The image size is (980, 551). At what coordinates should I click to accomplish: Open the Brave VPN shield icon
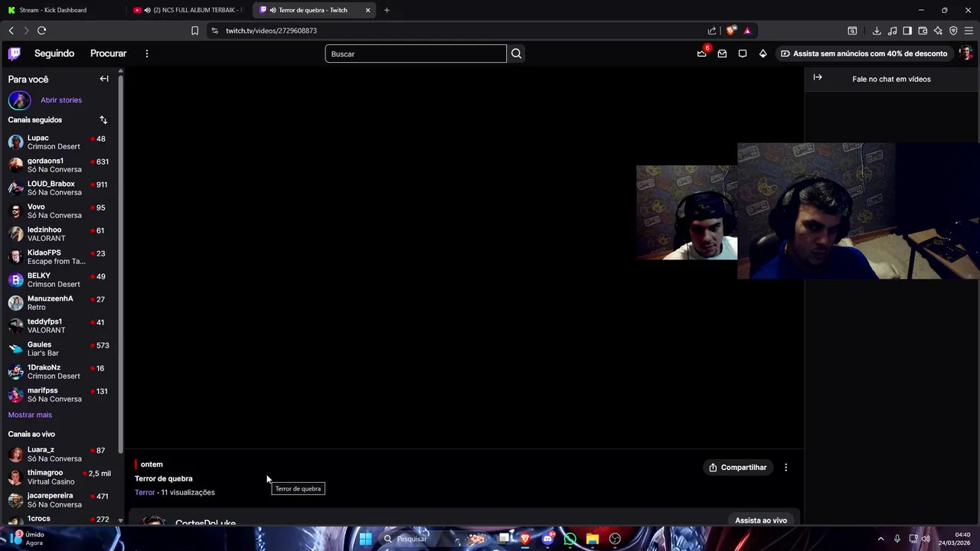coord(953,31)
